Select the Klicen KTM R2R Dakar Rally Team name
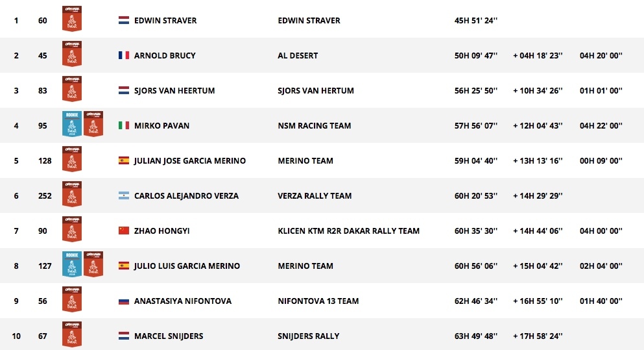The height and width of the screenshot is (350, 644). 348,231
